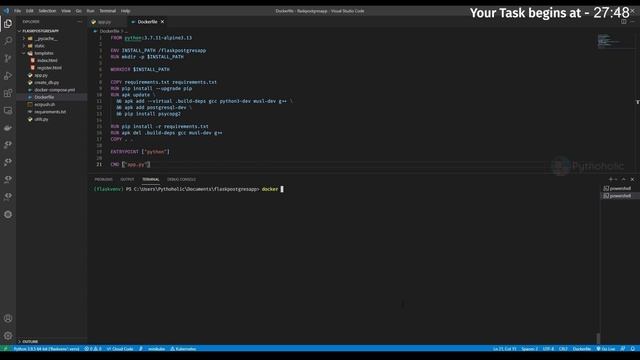
Task: Open app.py in the explorer tree
Action: 41,75
